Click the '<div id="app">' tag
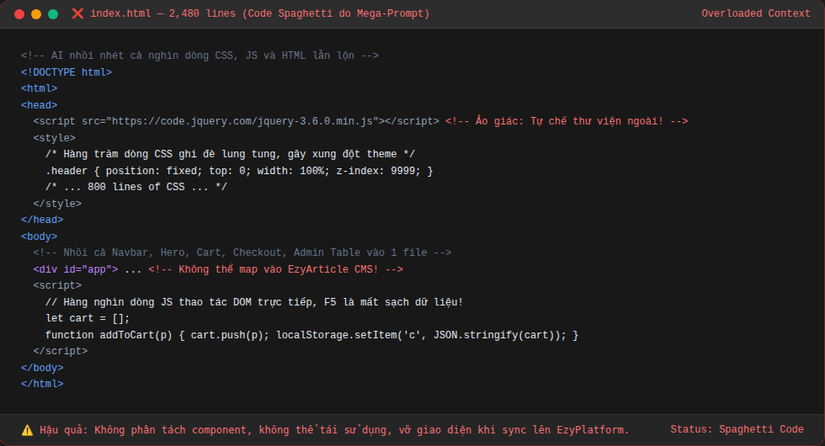The width and height of the screenshot is (825, 446). 75,269
